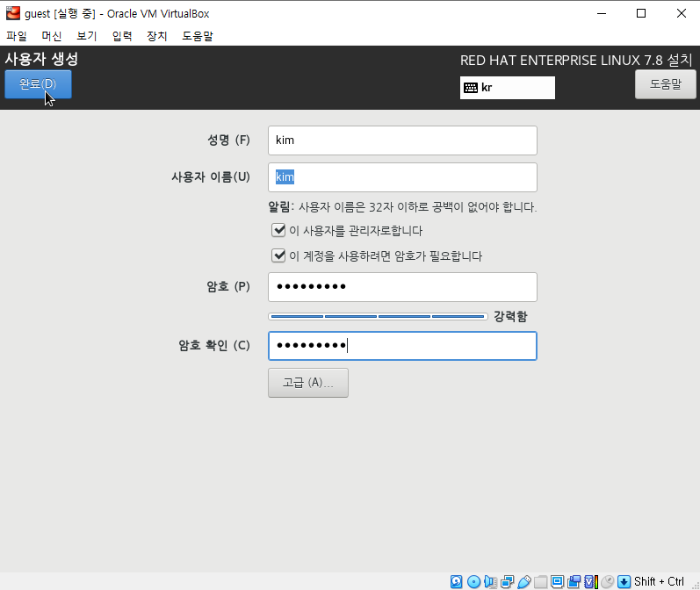Click the CPU virtualization status icon
The height and width of the screenshot is (590, 700).
pyautogui.click(x=590, y=581)
